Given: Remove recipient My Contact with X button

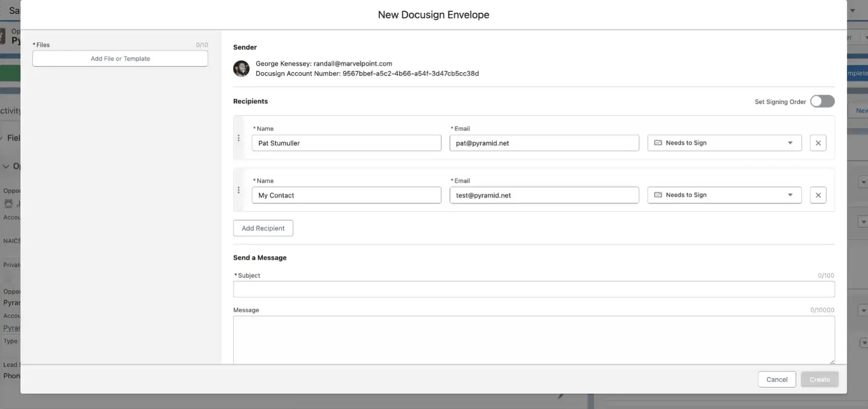Looking at the screenshot, I should pos(818,195).
